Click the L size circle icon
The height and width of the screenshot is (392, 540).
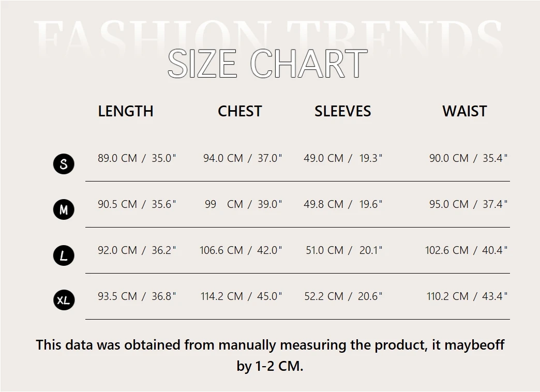pyautogui.click(x=64, y=255)
